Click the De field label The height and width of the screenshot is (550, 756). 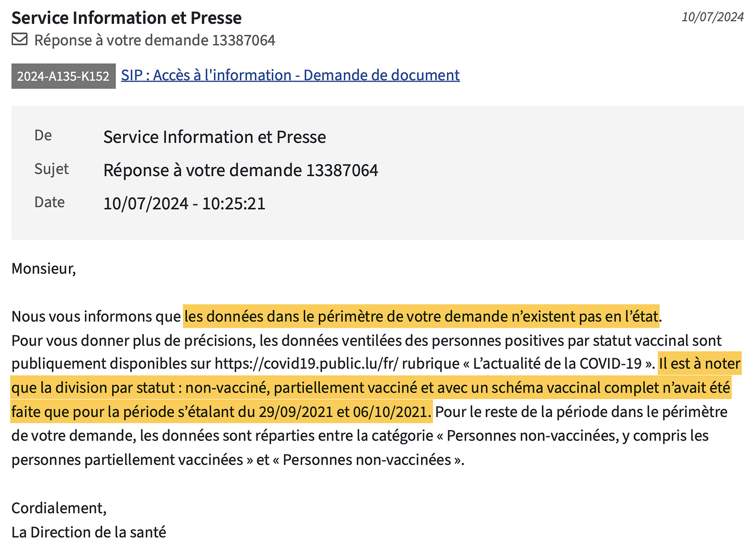click(x=43, y=136)
